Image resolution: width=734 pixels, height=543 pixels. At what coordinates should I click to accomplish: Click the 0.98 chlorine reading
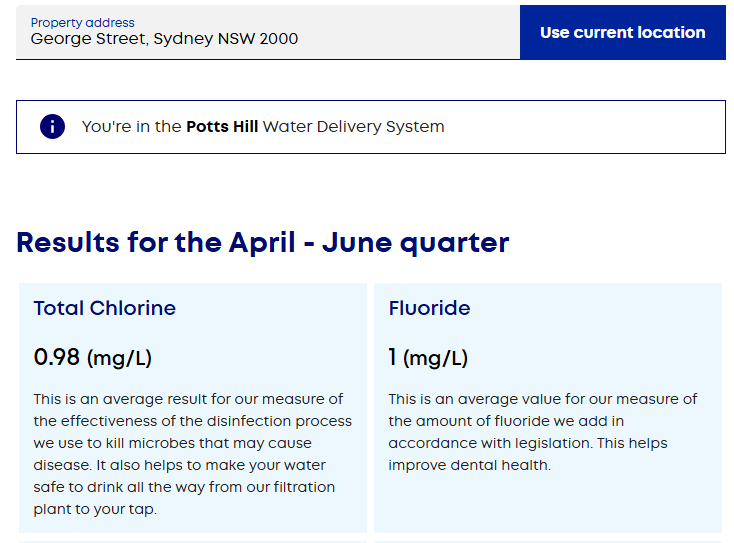pyautogui.click(x=57, y=357)
